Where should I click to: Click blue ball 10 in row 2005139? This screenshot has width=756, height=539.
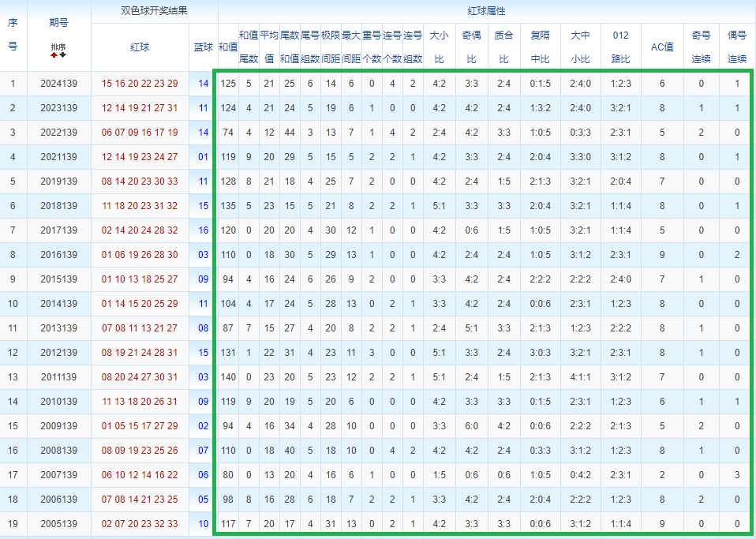point(204,523)
